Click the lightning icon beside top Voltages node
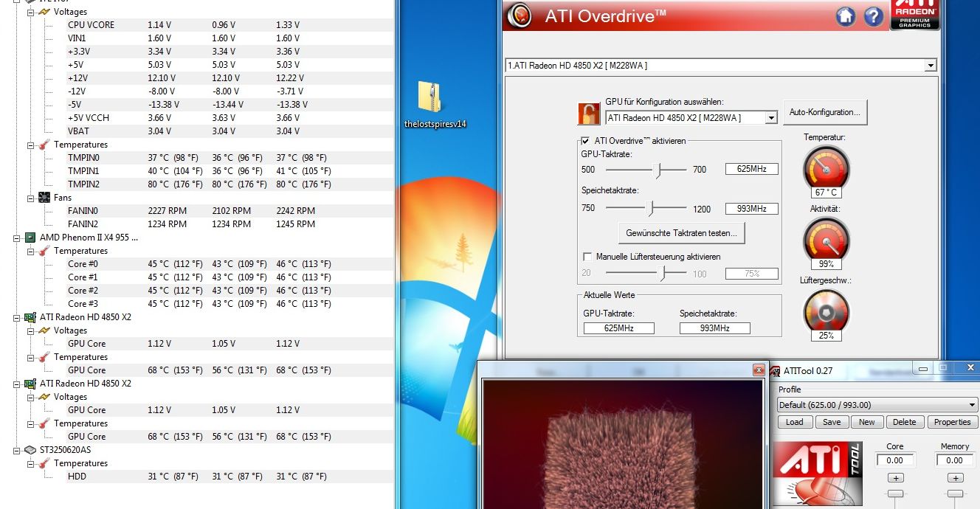The image size is (980, 509). pyautogui.click(x=44, y=12)
